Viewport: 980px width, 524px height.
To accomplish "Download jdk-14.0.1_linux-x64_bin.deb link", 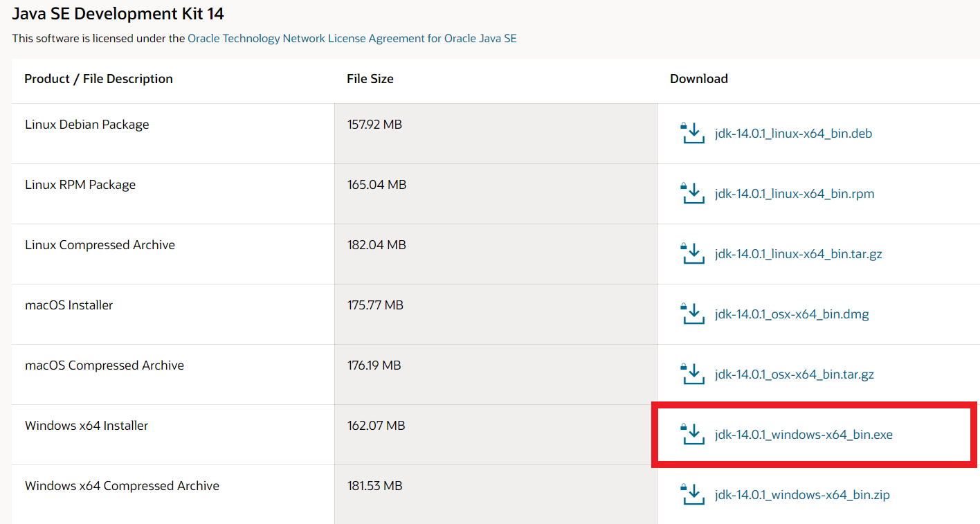I will [x=793, y=134].
